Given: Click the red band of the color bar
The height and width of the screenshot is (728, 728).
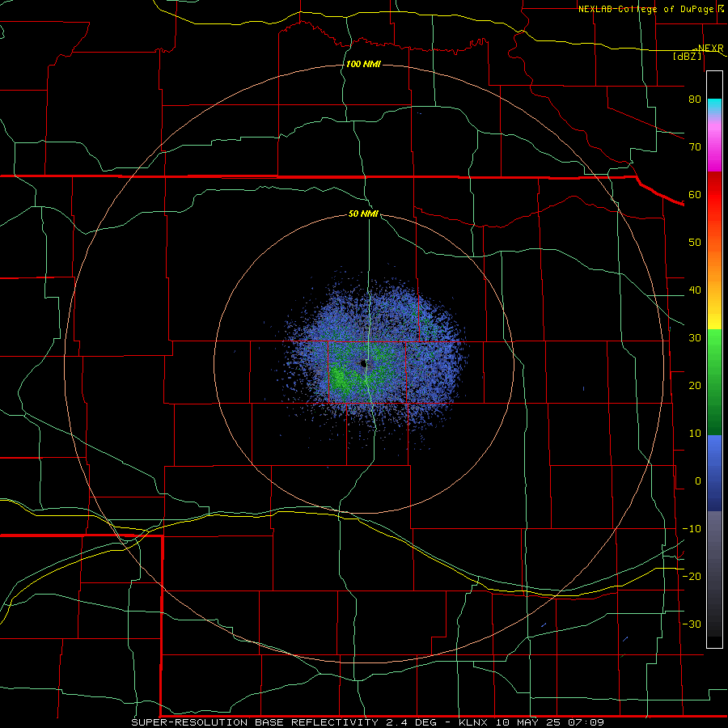Looking at the screenshot, I should click(714, 196).
